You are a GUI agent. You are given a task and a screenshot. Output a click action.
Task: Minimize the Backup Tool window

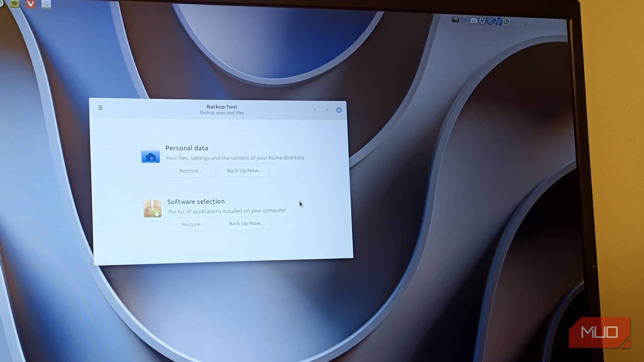(315, 110)
